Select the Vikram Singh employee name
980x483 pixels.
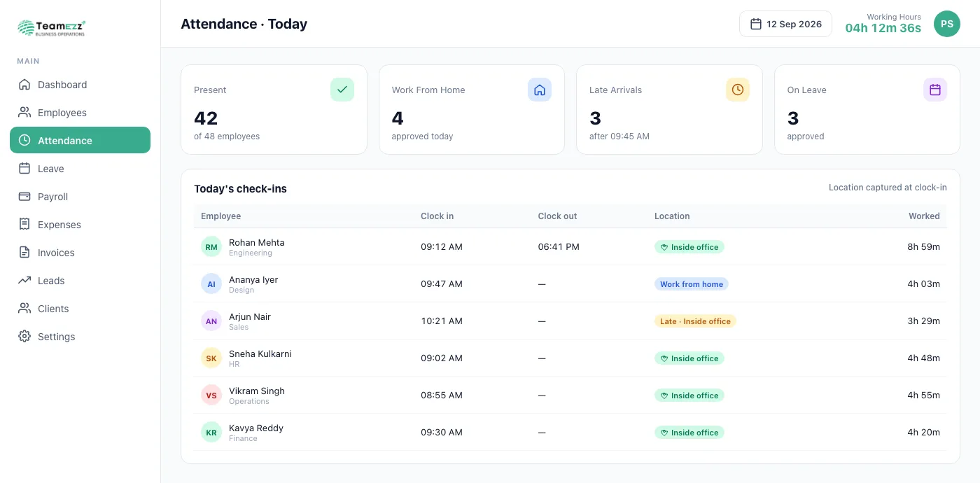(x=257, y=391)
